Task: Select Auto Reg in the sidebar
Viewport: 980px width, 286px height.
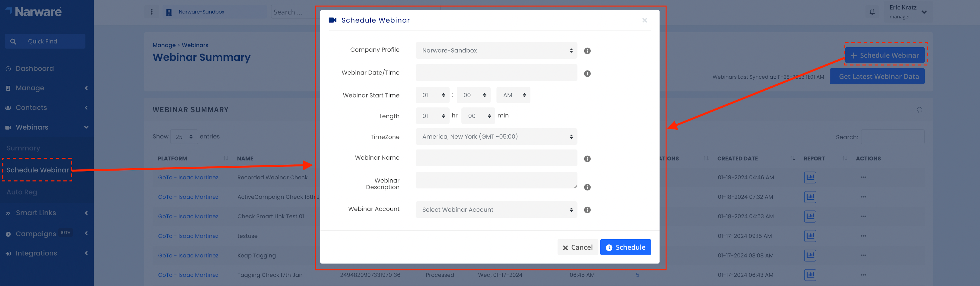Action: pos(22,192)
